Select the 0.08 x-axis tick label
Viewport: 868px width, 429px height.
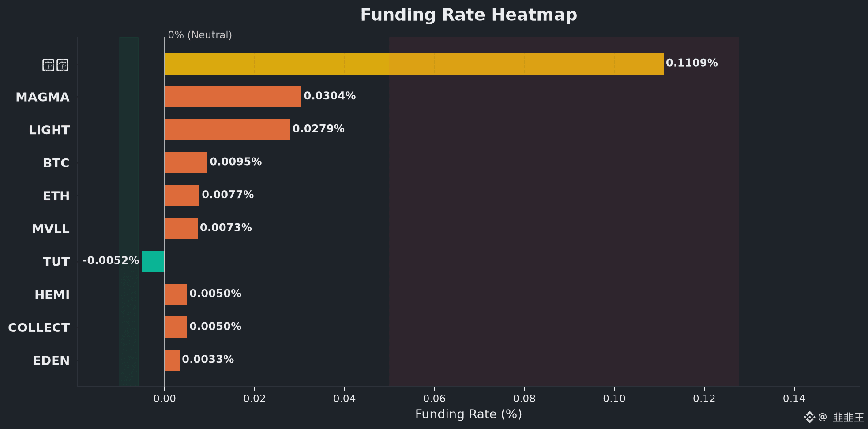(x=524, y=399)
